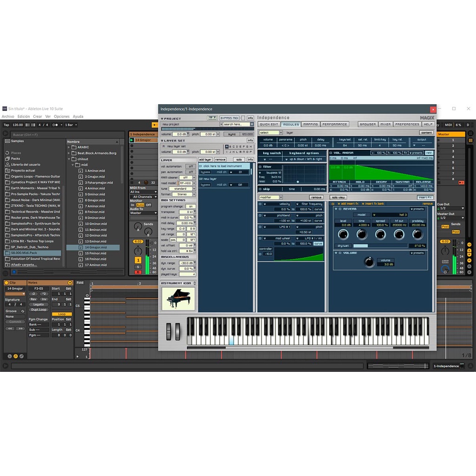Open the modifier dropdown

coord(271,197)
